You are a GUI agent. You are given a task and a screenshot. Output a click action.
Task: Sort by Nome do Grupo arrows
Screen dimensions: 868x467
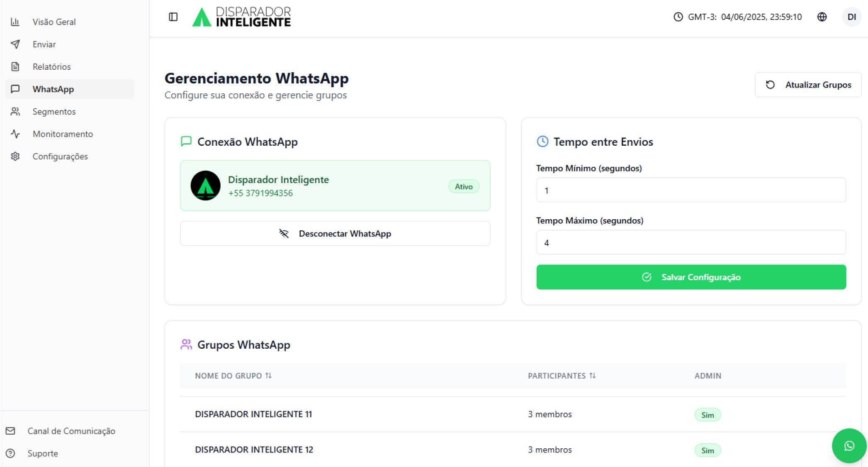tap(268, 376)
